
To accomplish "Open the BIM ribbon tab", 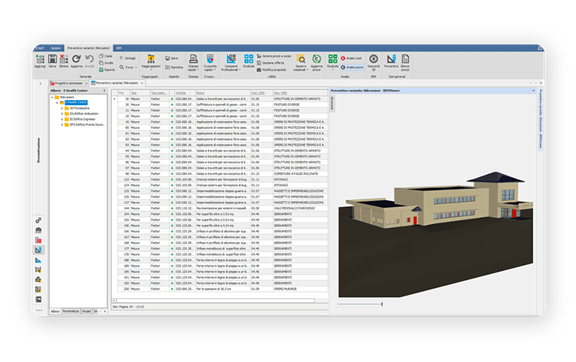I will tap(119, 48).
